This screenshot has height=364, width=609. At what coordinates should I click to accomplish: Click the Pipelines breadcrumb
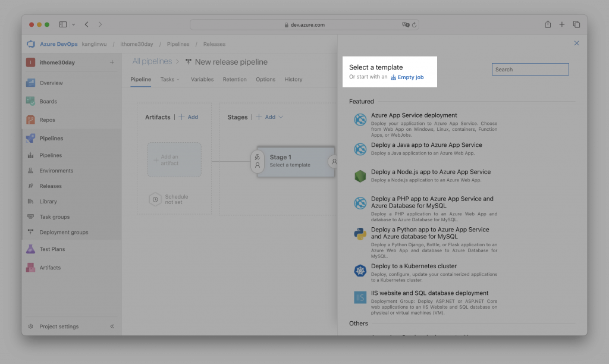pyautogui.click(x=178, y=44)
